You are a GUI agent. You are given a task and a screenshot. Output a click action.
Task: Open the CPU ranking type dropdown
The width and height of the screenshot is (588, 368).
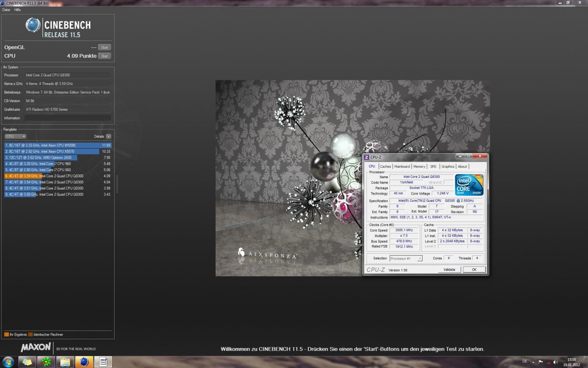point(15,137)
